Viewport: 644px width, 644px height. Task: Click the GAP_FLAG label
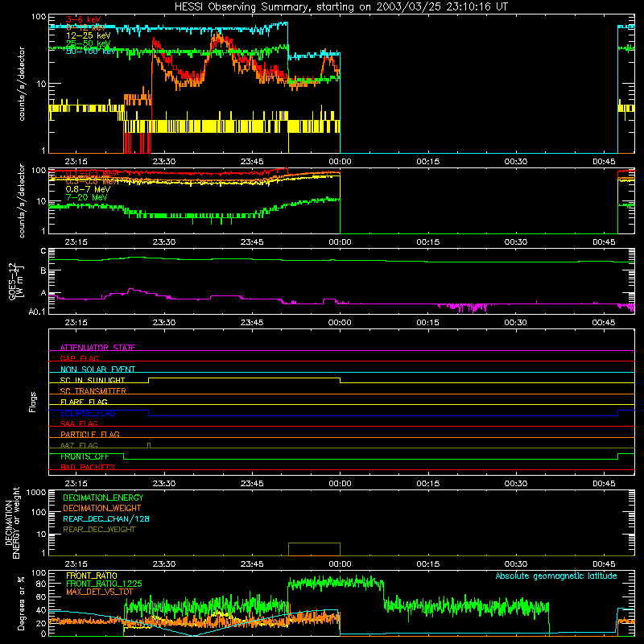79,358
